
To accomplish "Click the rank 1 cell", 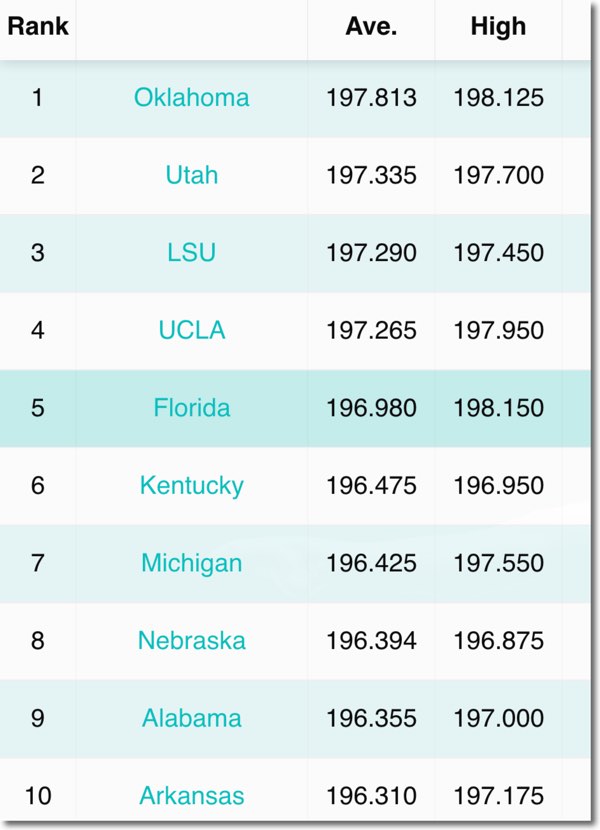I will click(38, 98).
